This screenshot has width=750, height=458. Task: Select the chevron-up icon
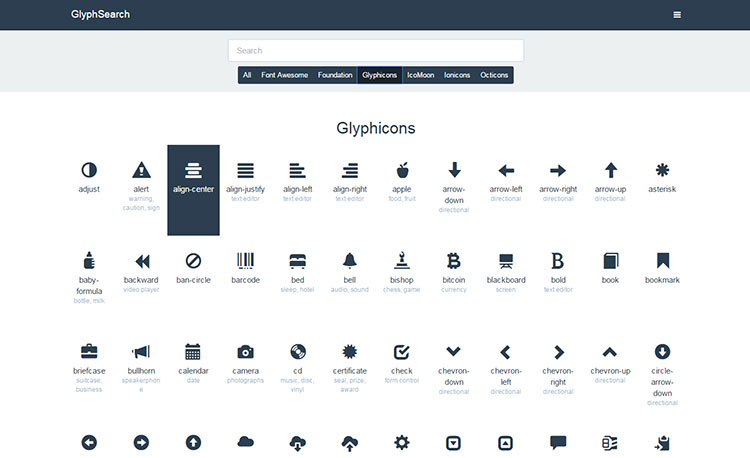[x=610, y=352]
